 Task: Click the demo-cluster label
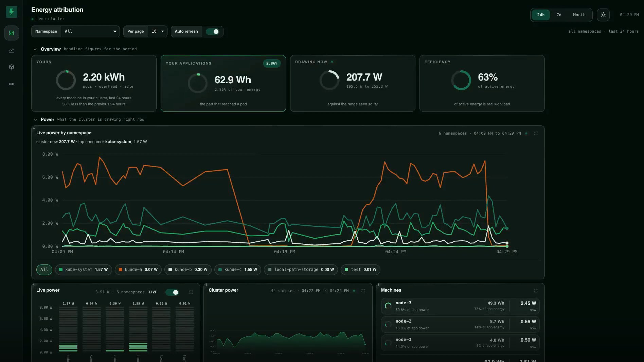(x=50, y=19)
